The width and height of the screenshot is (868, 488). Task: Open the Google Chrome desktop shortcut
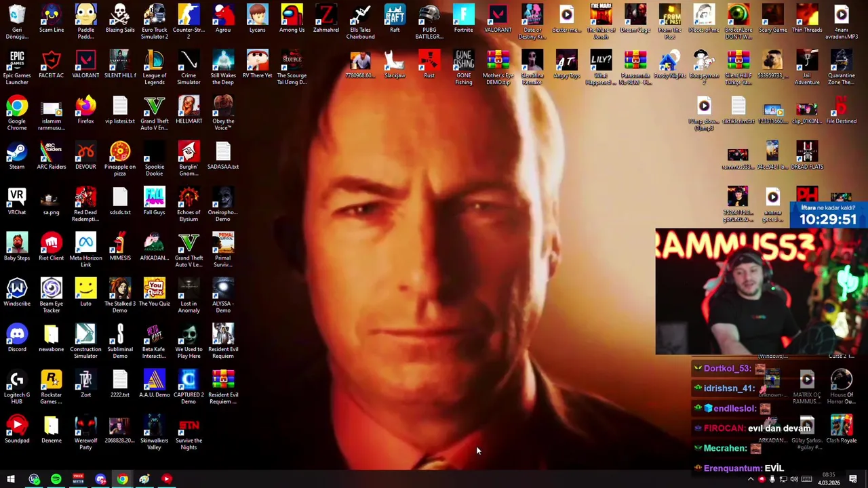click(17, 113)
